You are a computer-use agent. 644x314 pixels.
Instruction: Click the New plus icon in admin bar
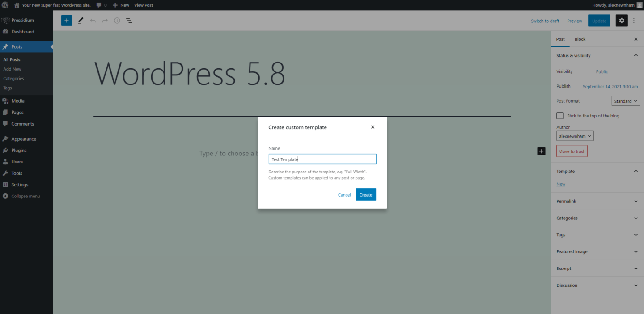pos(115,5)
